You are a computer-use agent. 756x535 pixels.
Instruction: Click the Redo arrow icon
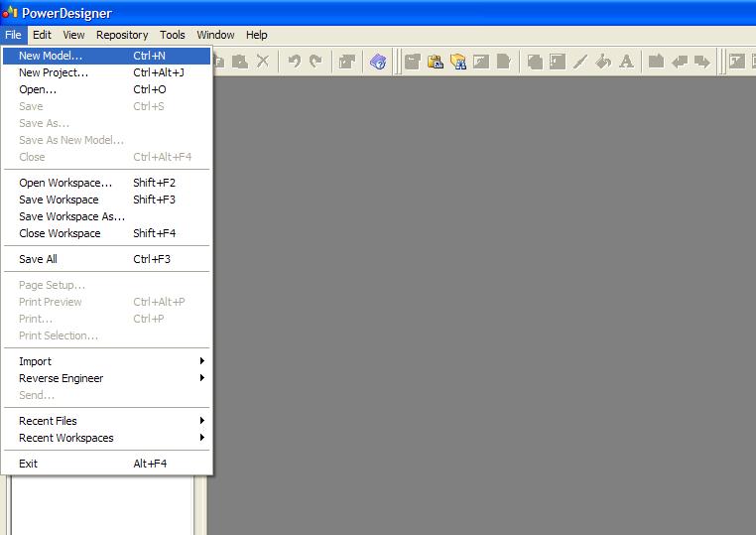point(315,62)
